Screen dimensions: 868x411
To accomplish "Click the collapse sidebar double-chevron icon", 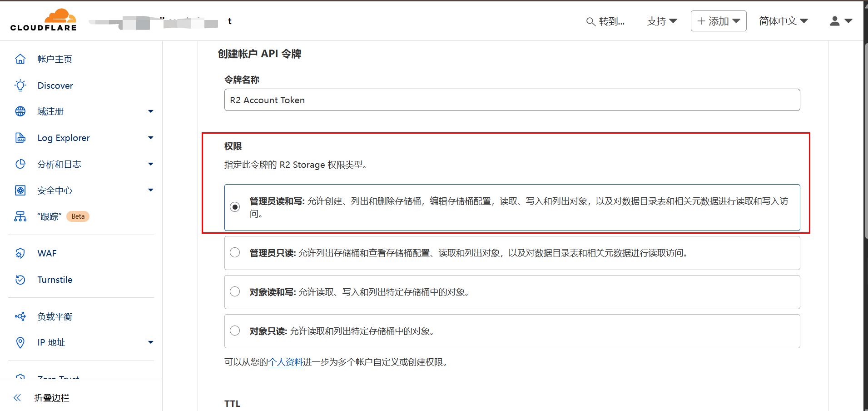I will (x=17, y=398).
